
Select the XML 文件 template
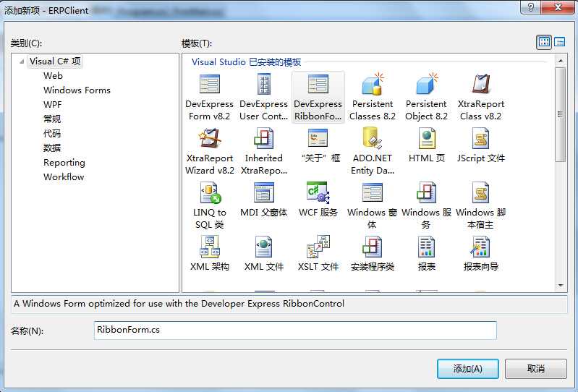click(x=263, y=254)
